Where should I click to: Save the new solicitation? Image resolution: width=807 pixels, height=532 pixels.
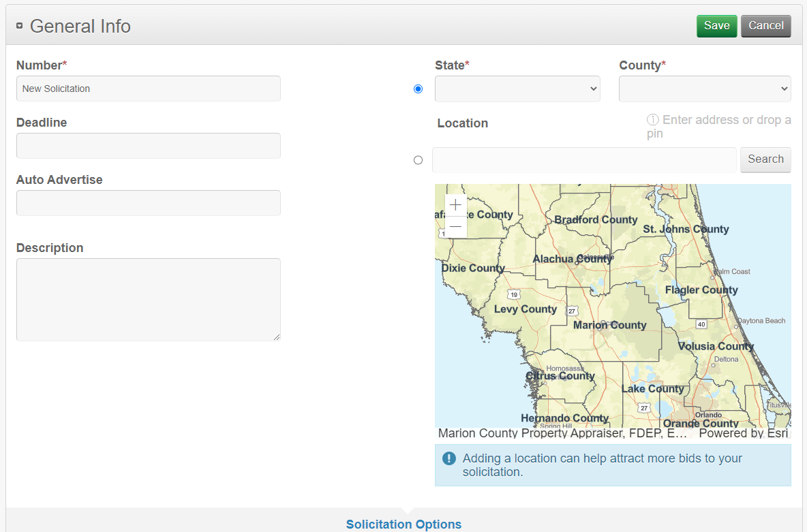(716, 26)
